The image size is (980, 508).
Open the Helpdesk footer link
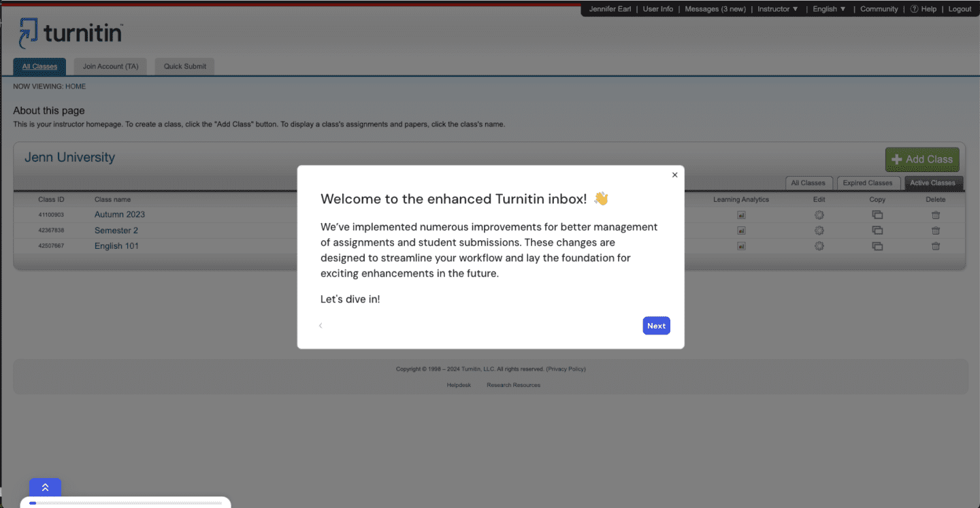coord(459,385)
